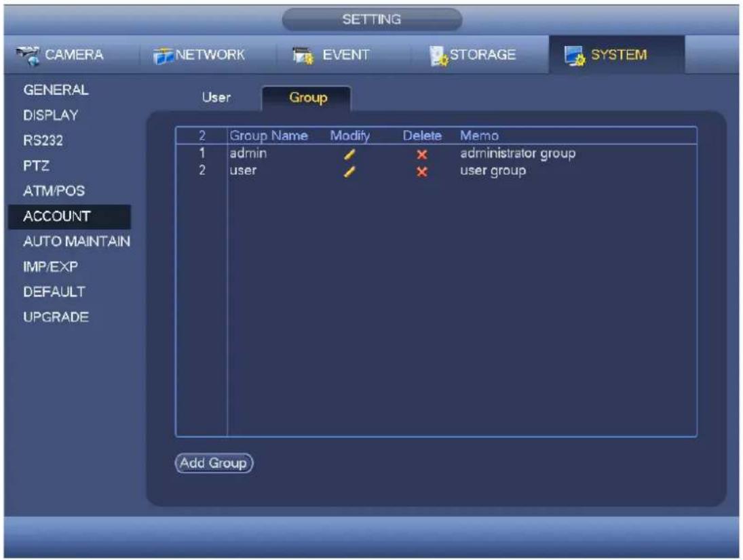Screen dimensions: 743x560
Task: Click the Add Group button
Action: click(214, 463)
